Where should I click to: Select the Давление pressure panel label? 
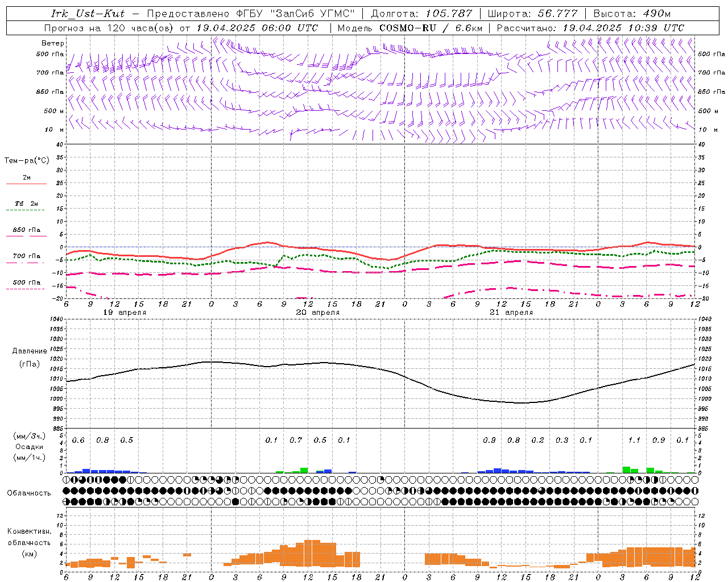pyautogui.click(x=30, y=351)
